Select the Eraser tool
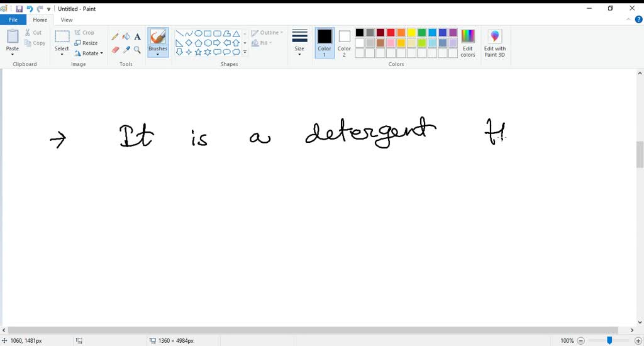This screenshot has height=346, width=644. 115,50
